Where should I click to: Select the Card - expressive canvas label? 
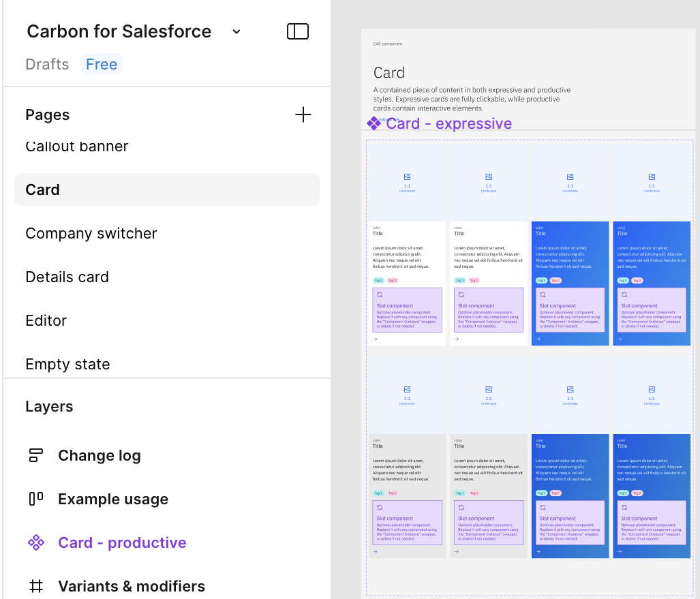point(448,123)
